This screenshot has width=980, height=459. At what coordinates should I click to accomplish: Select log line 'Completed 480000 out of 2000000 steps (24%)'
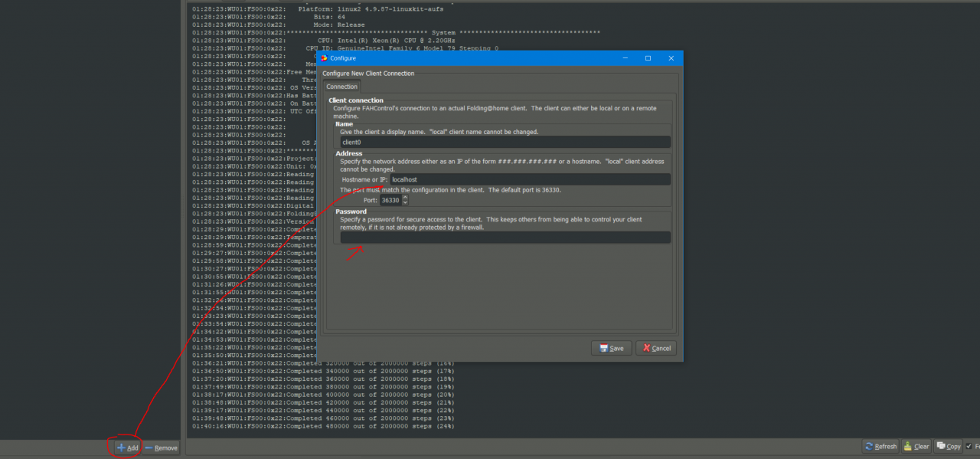click(323, 426)
